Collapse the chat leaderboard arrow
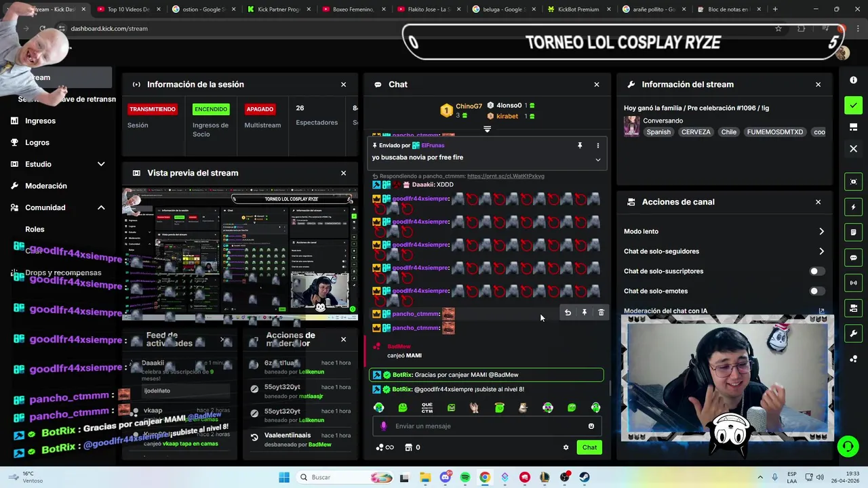 tap(487, 128)
